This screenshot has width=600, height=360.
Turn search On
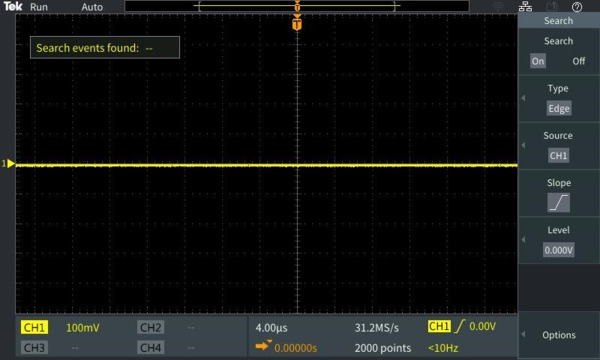[538, 61]
